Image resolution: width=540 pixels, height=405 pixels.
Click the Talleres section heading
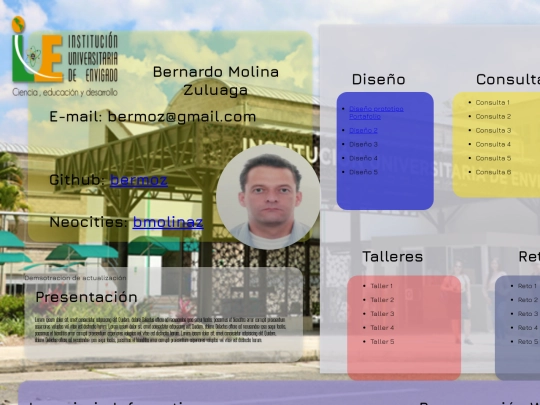point(392,257)
